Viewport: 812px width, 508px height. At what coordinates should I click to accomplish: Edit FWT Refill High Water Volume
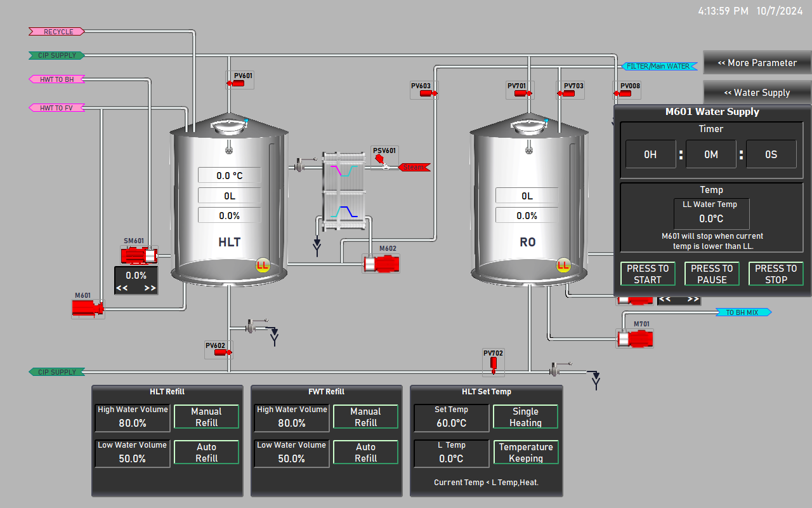(292, 417)
